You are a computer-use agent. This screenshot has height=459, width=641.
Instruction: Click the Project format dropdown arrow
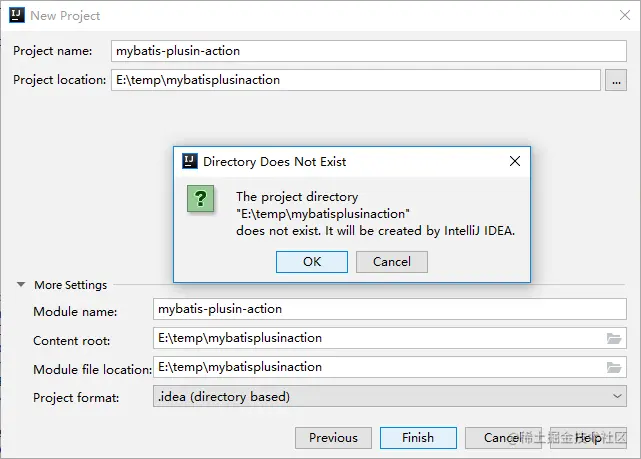pyautogui.click(x=616, y=396)
